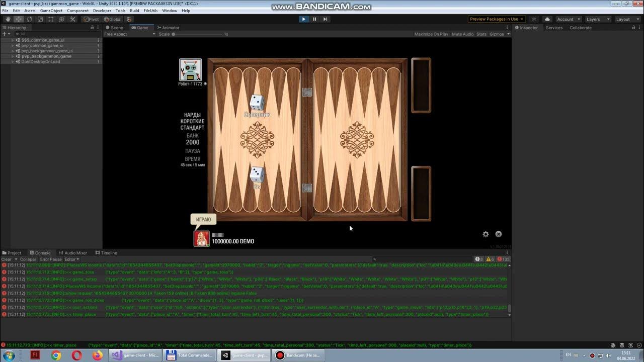Select the Rotate tool
The image size is (644, 362).
tap(29, 19)
